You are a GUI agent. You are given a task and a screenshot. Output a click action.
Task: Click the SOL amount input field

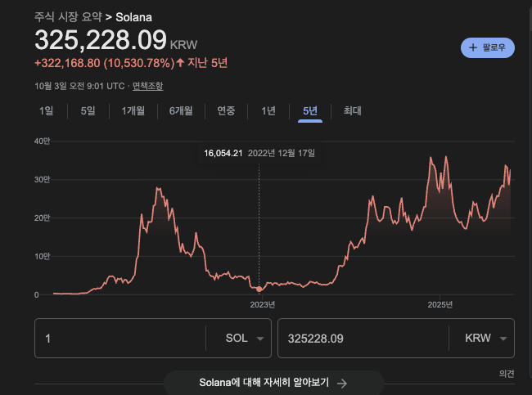click(119, 339)
